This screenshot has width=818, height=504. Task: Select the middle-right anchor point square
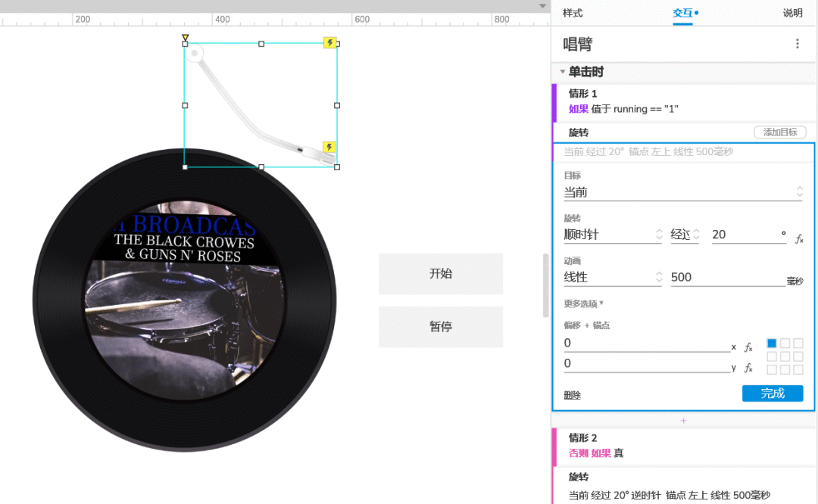point(798,356)
